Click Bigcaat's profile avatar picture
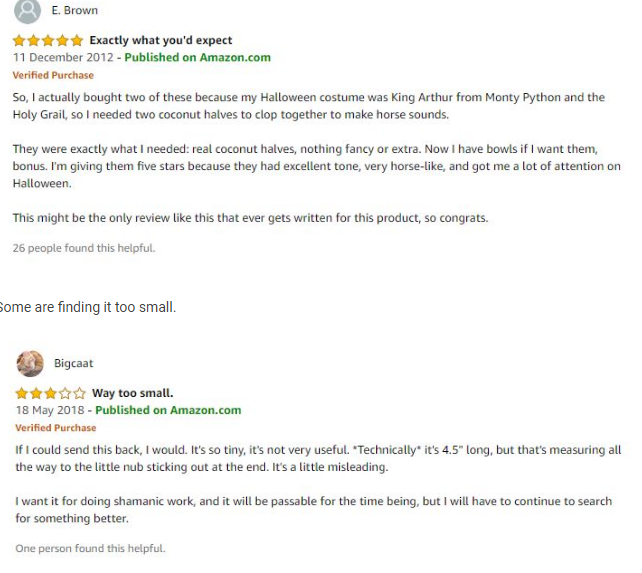 [x=30, y=363]
